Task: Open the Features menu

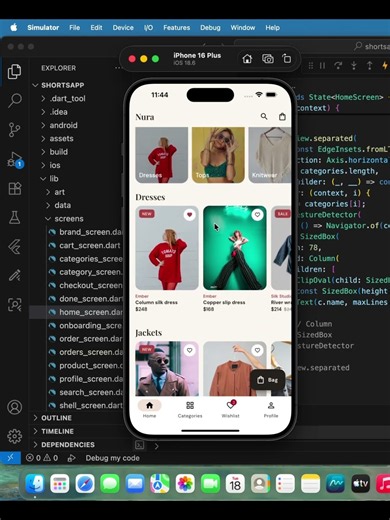Action: point(176,28)
